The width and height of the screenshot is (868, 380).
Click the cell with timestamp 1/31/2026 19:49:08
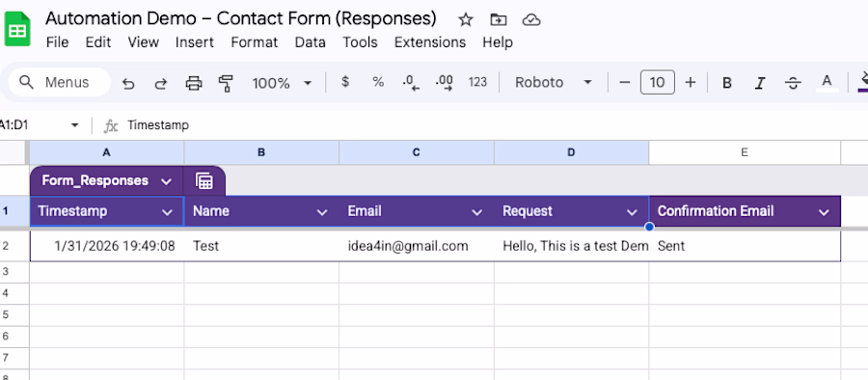point(107,246)
